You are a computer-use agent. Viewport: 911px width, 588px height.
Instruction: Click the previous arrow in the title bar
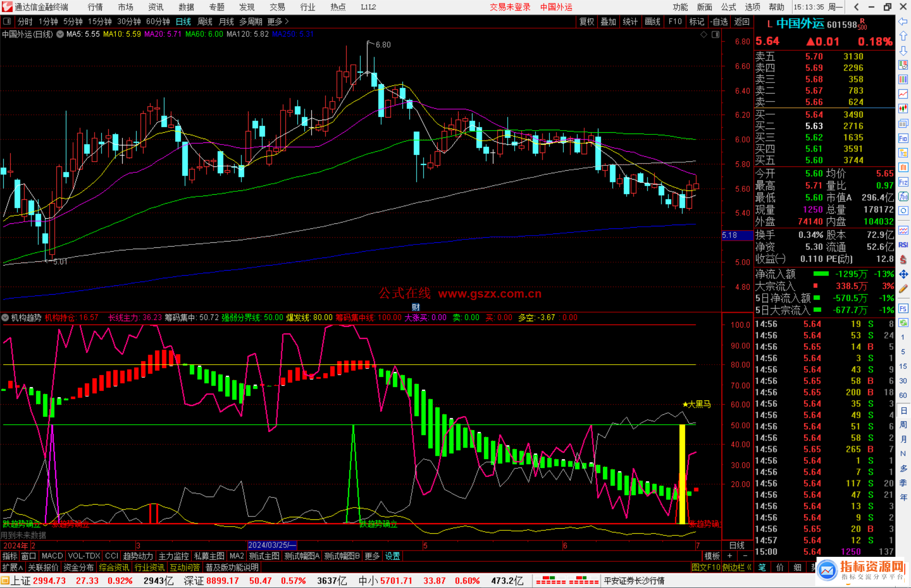856,7
